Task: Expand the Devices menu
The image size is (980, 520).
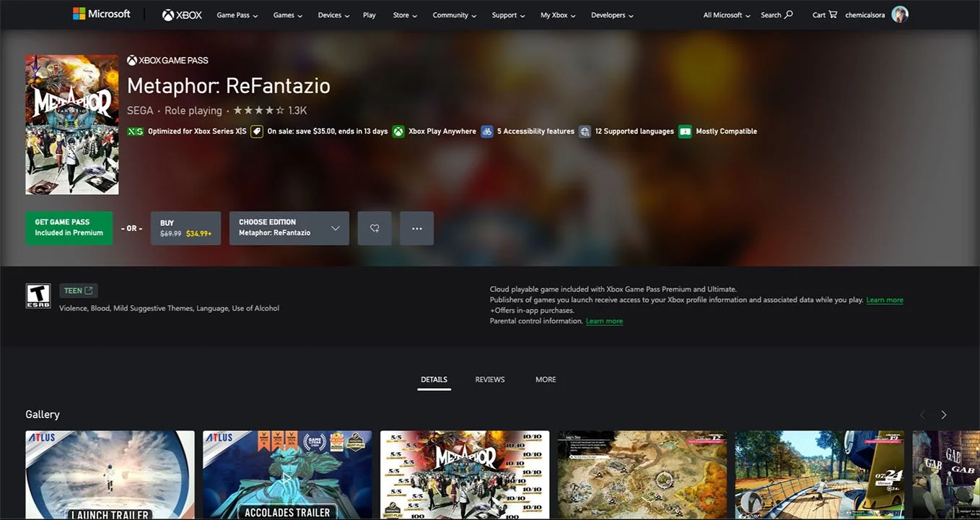Action: click(333, 15)
